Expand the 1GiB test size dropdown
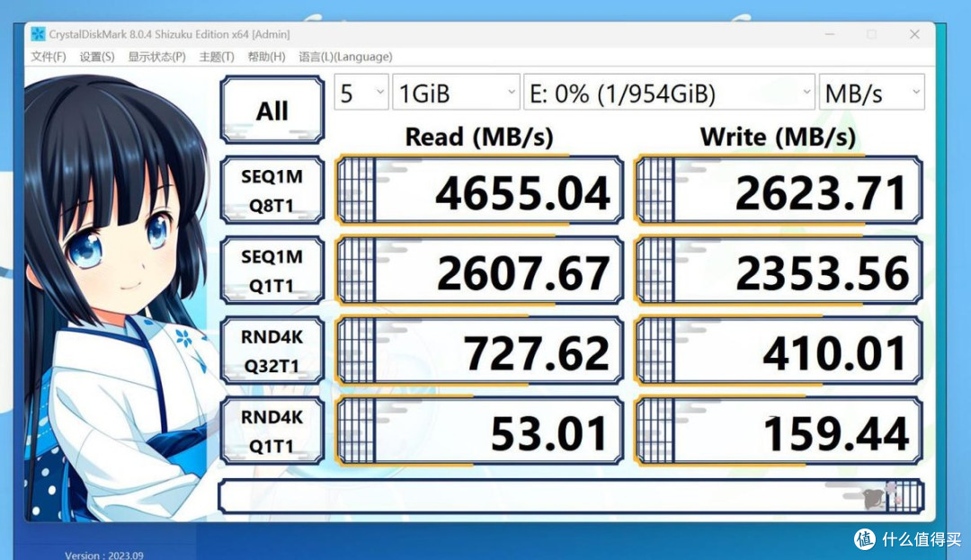971x560 pixels. [x=456, y=93]
